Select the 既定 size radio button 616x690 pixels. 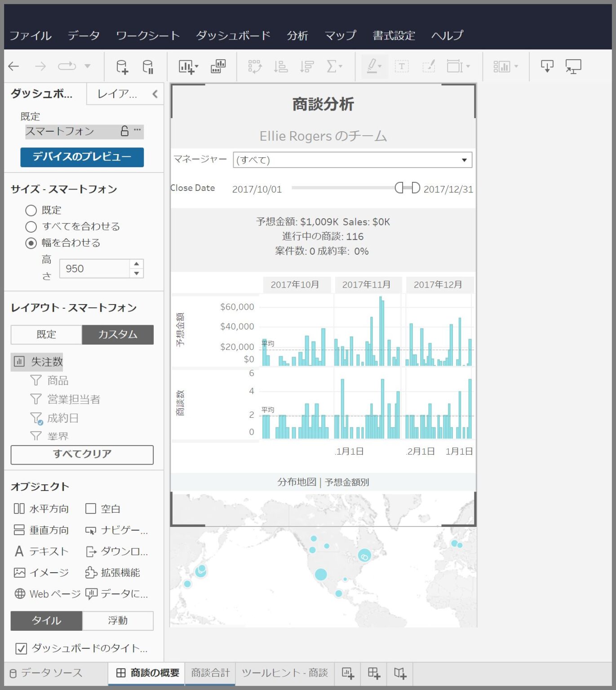pyautogui.click(x=31, y=210)
